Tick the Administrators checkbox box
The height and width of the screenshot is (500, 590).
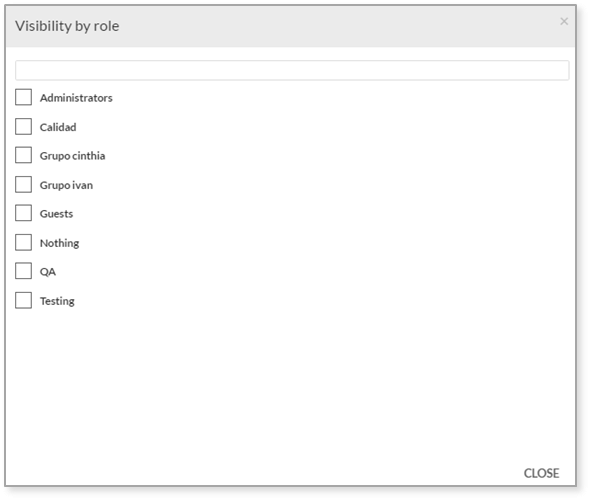(23, 97)
